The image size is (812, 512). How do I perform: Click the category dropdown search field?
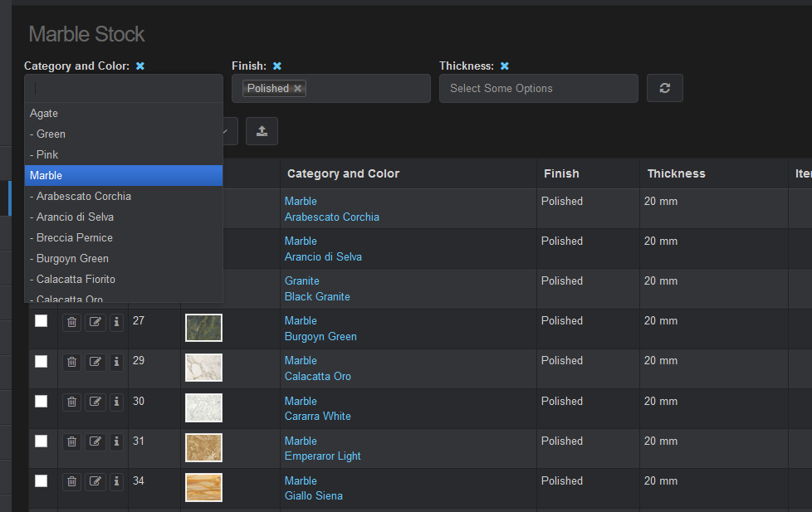(123, 86)
